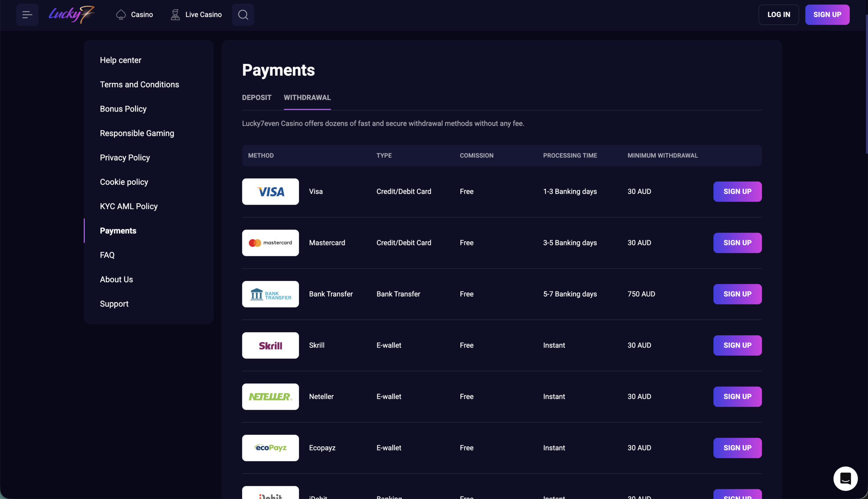Open Help center in sidebar
This screenshot has width=868, height=499.
(x=121, y=60)
